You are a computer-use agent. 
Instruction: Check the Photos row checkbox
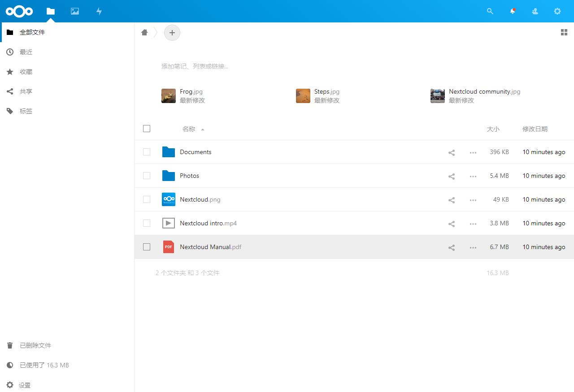pyautogui.click(x=147, y=176)
